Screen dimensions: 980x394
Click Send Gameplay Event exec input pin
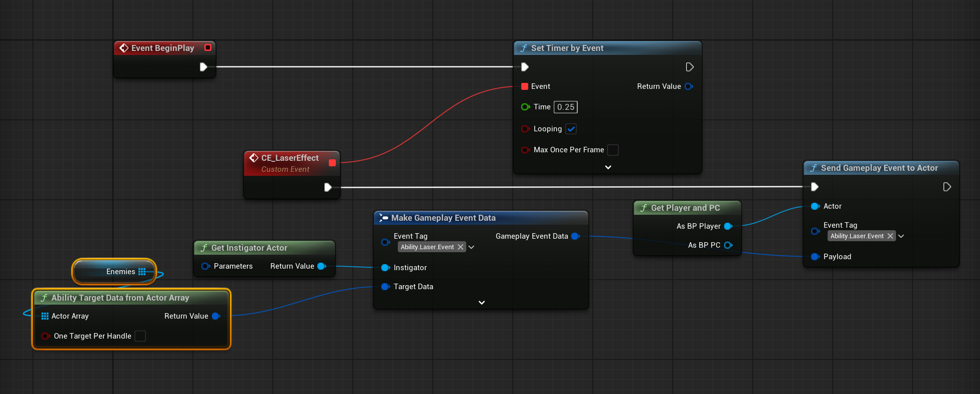pyautogui.click(x=815, y=187)
